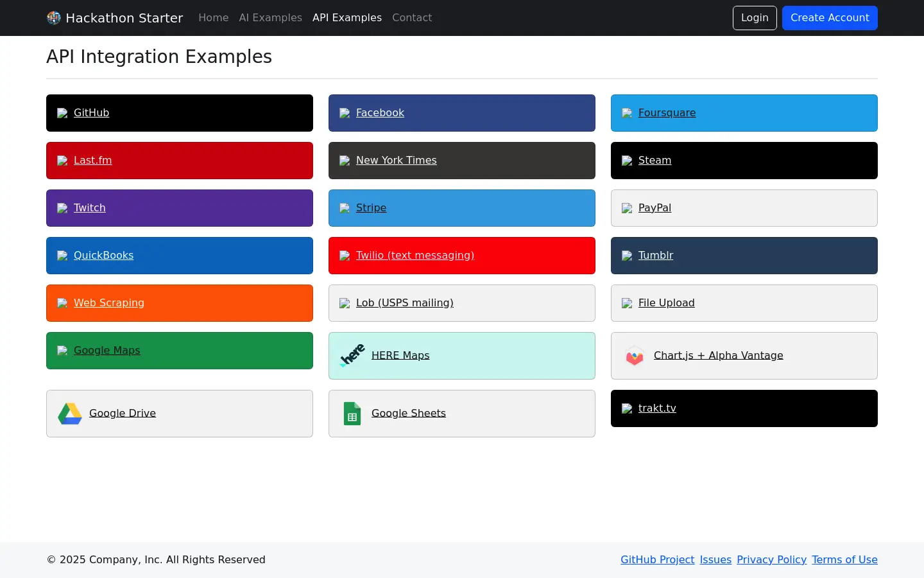Screen dimensions: 924x578
Task: Click the Hackathon Starter brand text
Action: click(124, 18)
